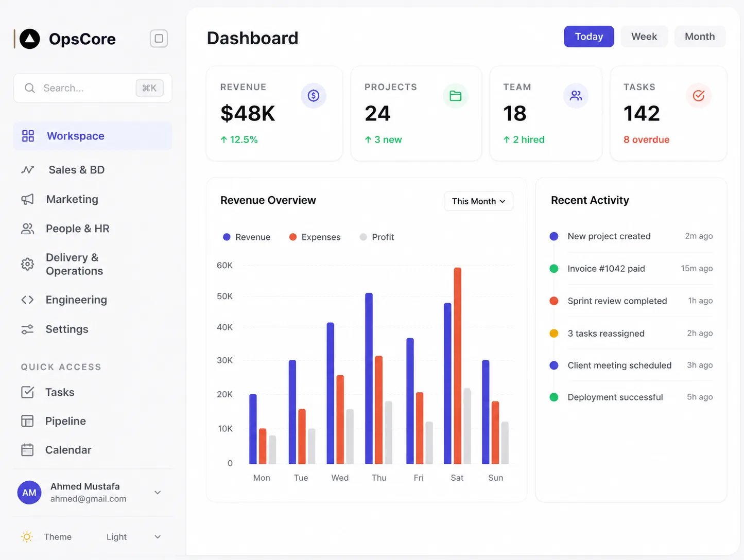Click the Saturday Expenses bar in chart

pos(458,365)
